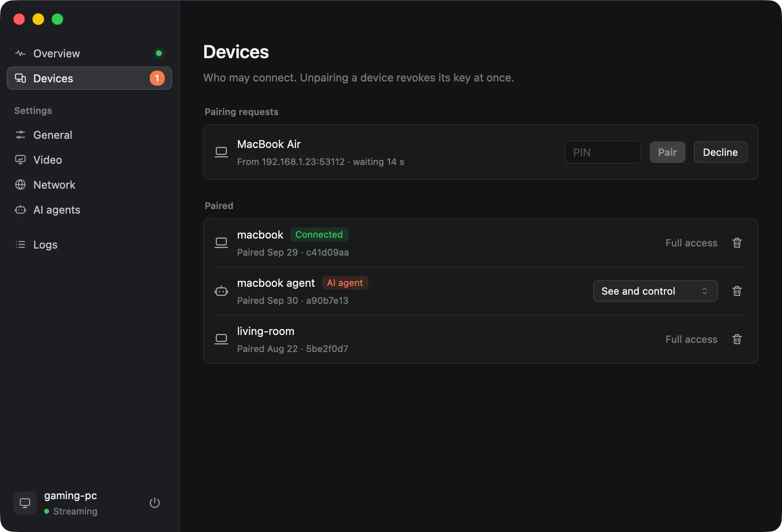This screenshot has height=532, width=782.
Task: Open AI agents settings
Action: [89, 209]
